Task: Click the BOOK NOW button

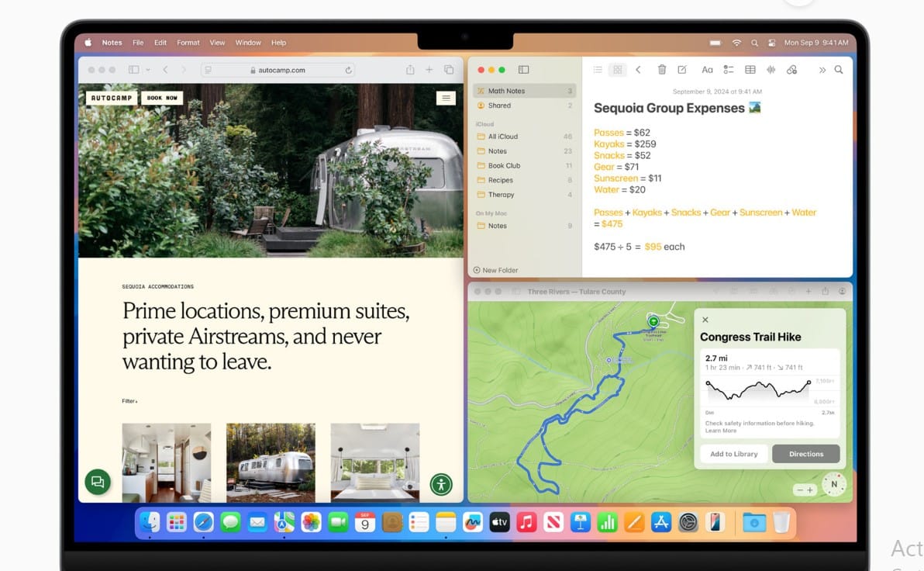Action: click(x=162, y=98)
